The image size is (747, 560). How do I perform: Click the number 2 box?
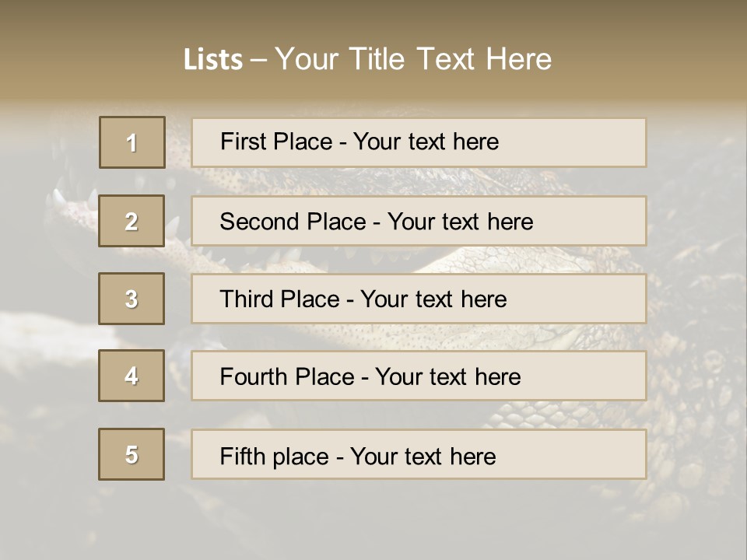[132, 221]
